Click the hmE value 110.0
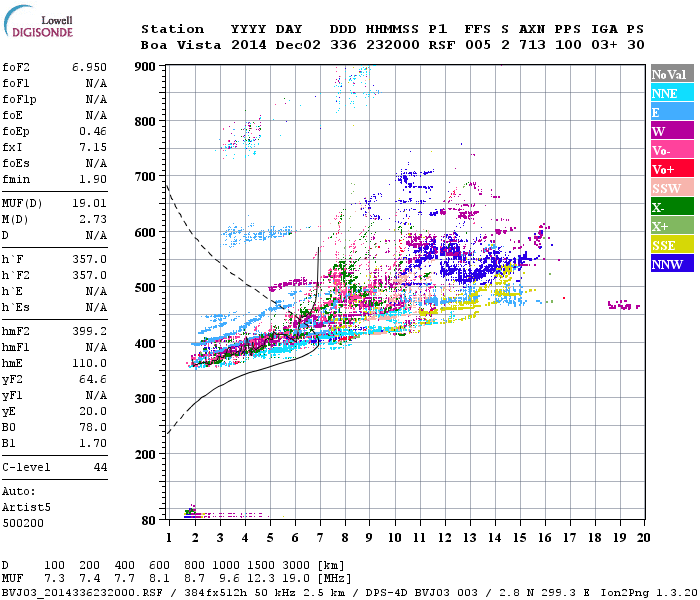Screen dimensions: 700x600 pos(89,364)
